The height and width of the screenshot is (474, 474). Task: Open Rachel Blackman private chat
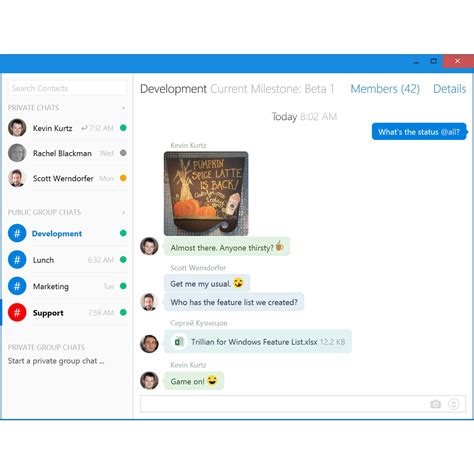point(67,153)
